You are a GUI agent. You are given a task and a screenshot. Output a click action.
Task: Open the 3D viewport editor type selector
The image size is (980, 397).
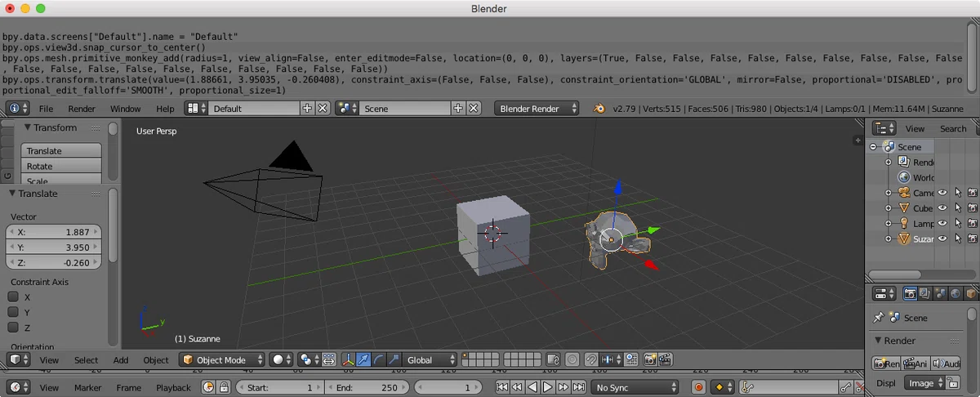[x=18, y=359]
